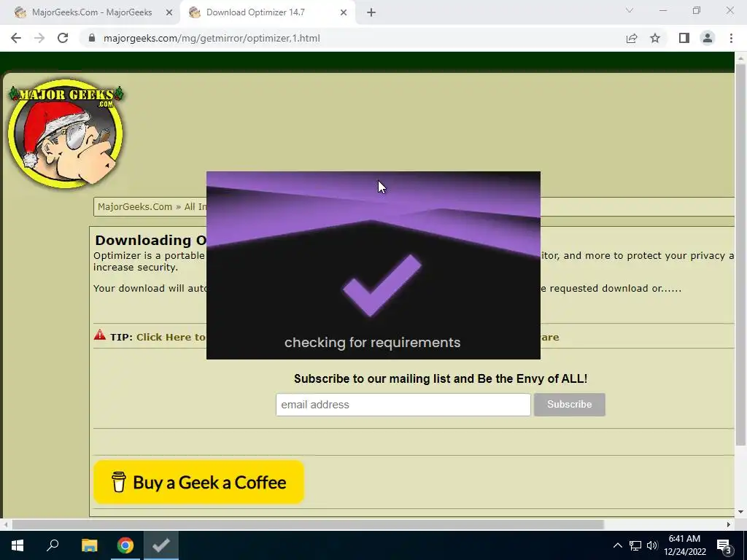Image resolution: width=747 pixels, height=560 pixels.
Task: Show hidden system tray icons
Action: point(617,545)
